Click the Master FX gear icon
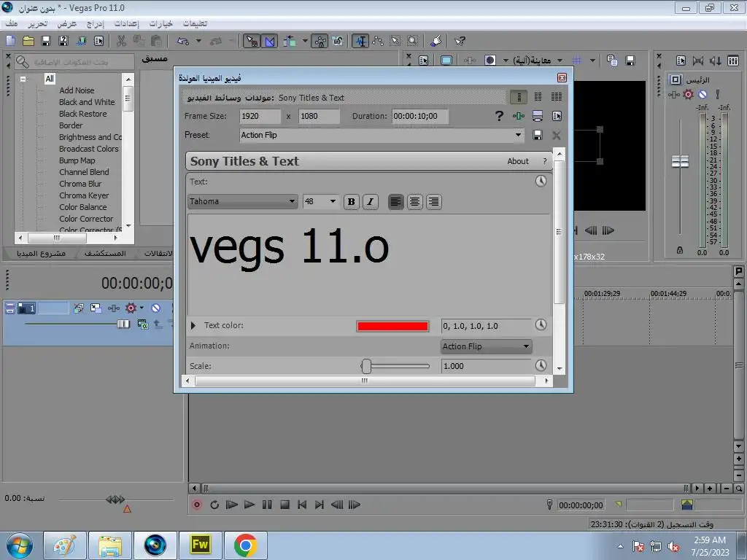The width and height of the screenshot is (747, 560). click(x=689, y=95)
